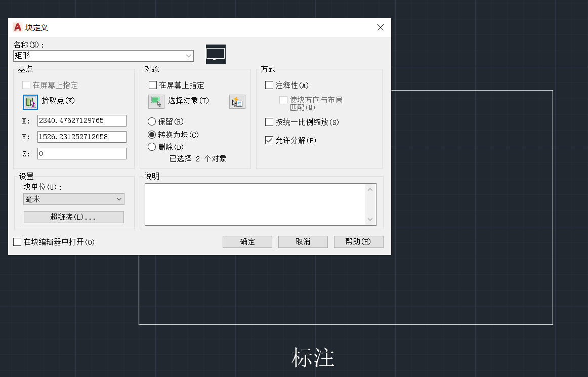Click the quick select icon beside 选择对象

[237, 101]
